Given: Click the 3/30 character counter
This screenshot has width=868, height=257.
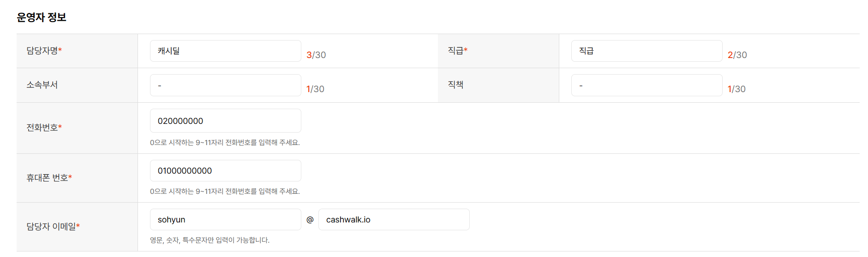Looking at the screenshot, I should [x=316, y=55].
